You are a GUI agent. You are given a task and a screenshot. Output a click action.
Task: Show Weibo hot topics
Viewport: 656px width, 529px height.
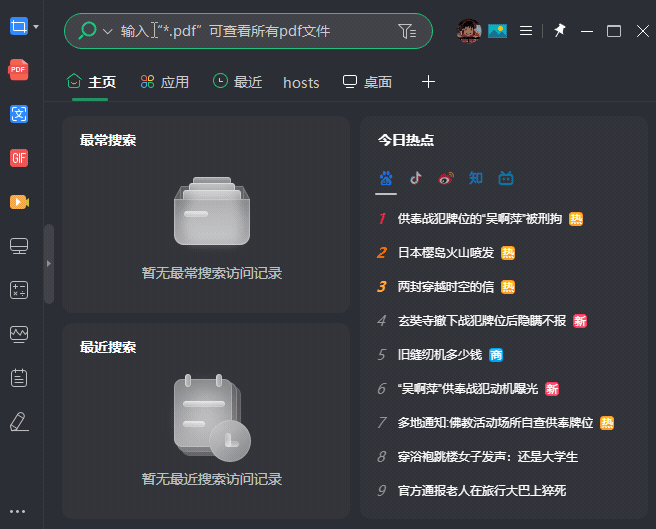[x=446, y=178]
